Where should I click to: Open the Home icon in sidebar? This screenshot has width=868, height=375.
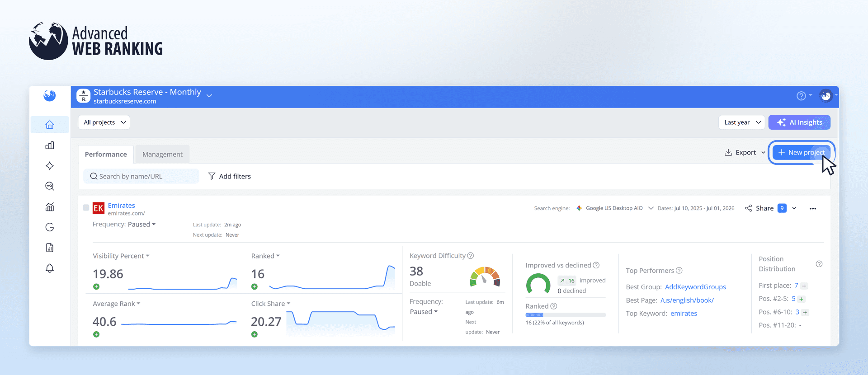(x=50, y=125)
